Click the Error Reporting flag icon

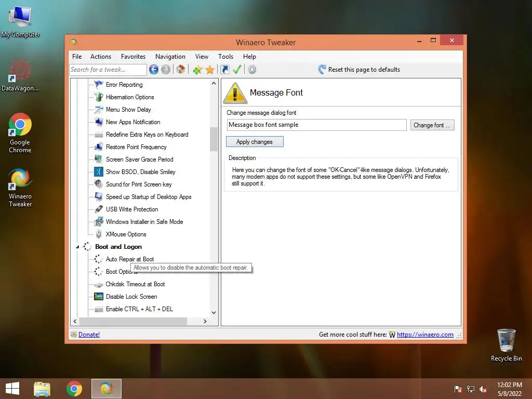(x=99, y=84)
